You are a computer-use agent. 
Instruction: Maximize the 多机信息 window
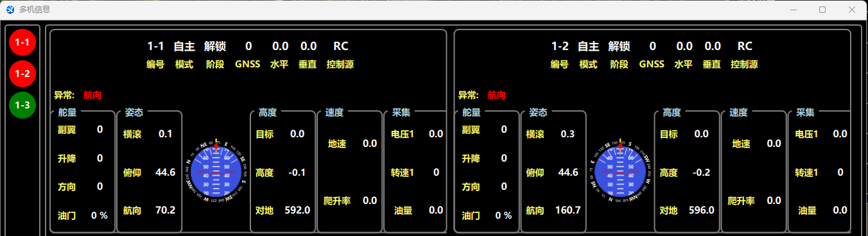click(822, 10)
